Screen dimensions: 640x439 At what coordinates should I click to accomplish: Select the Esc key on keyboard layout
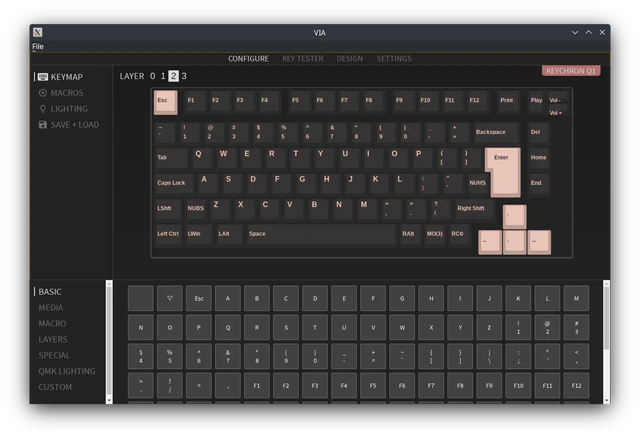coord(165,102)
